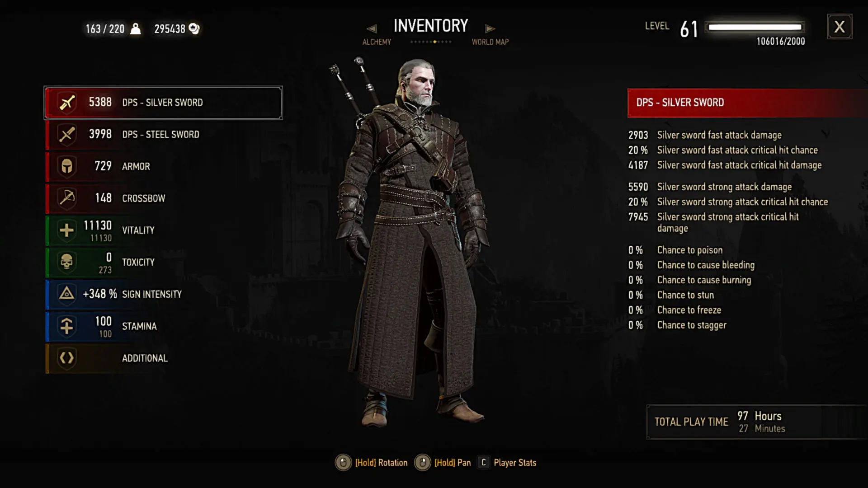The image size is (868, 488).
Task: Click the vitality plus icon
Action: (x=67, y=230)
